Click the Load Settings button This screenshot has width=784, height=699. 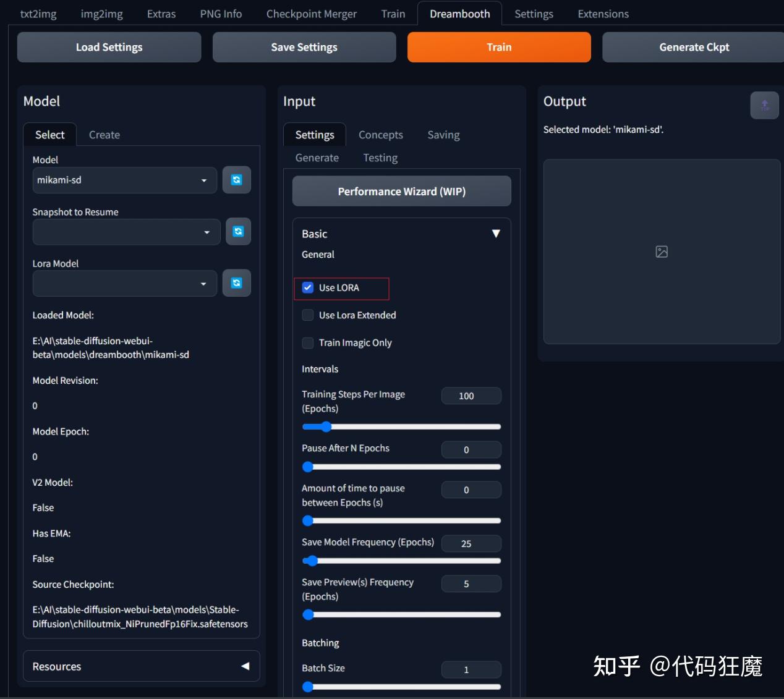109,47
